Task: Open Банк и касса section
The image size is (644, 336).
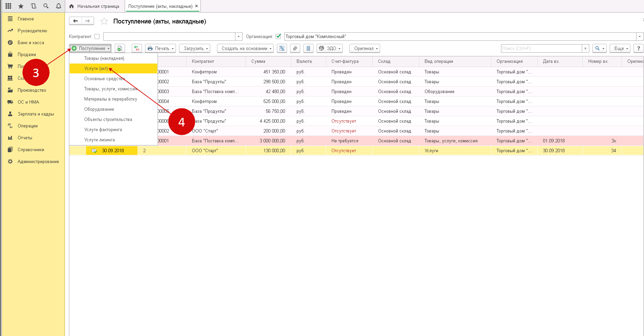Action: (x=31, y=43)
